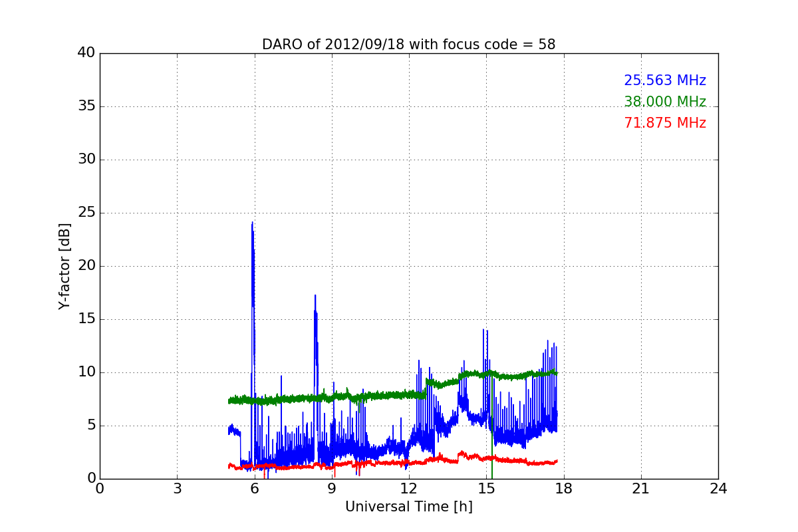The height and width of the screenshot is (532, 798).
Task: Click the y-axis tick label '20'
Action: [86, 266]
